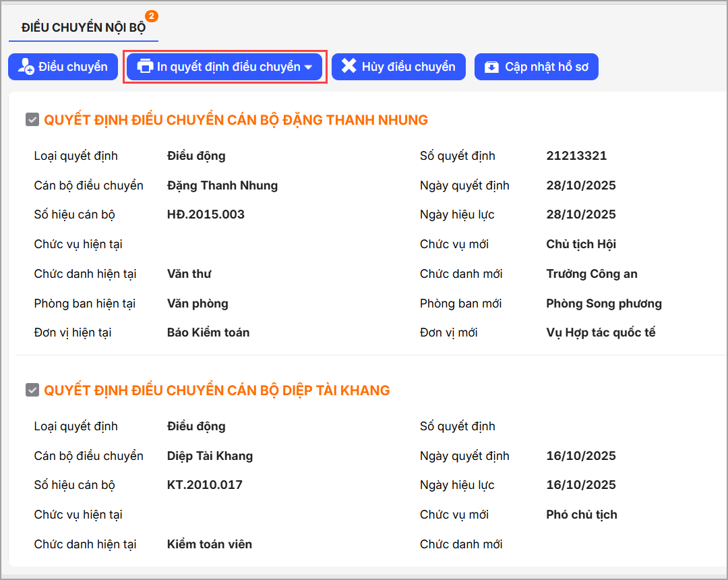
Task: Click the orange badge showing number 2
Action: coord(152,15)
